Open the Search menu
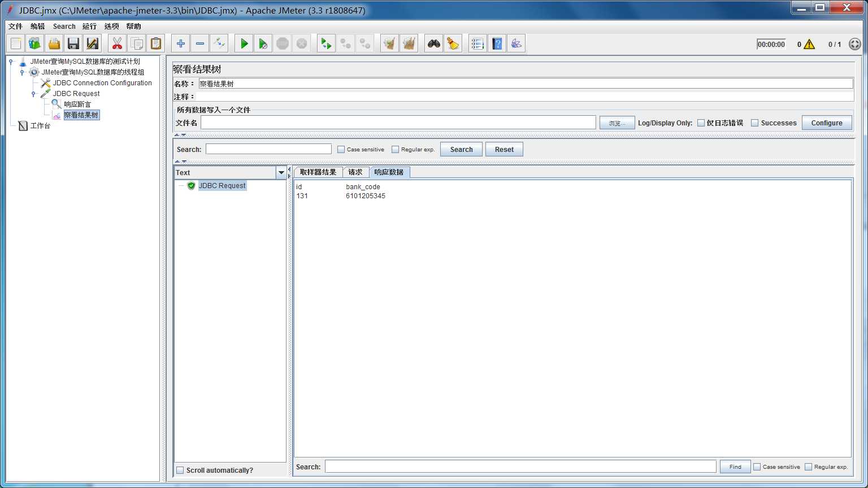Screen dimensions: 868x488 [64, 27]
